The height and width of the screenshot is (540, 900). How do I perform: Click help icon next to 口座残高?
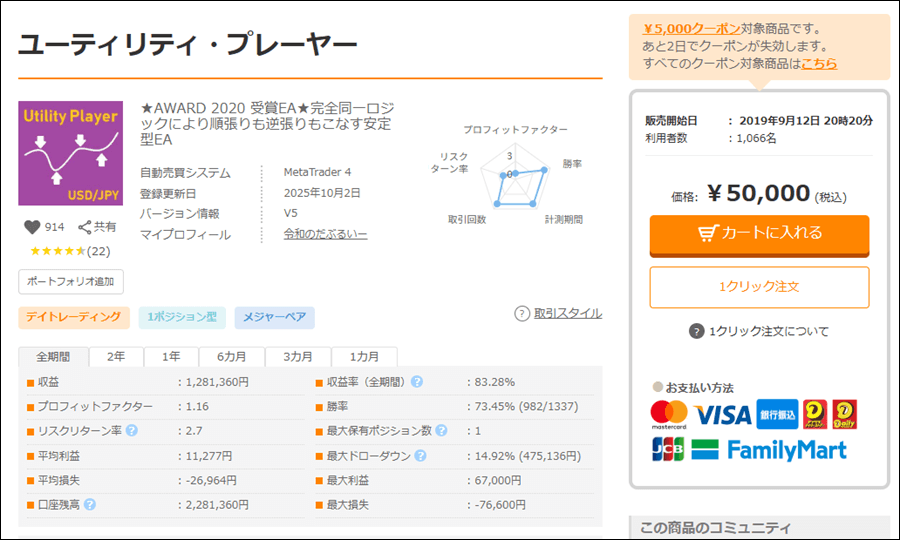[x=90, y=504]
